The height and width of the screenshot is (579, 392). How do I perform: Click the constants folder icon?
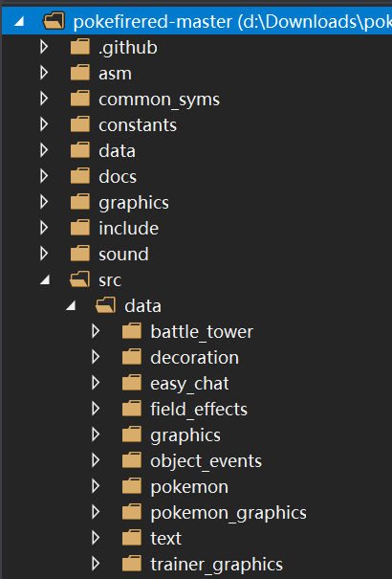coord(80,124)
